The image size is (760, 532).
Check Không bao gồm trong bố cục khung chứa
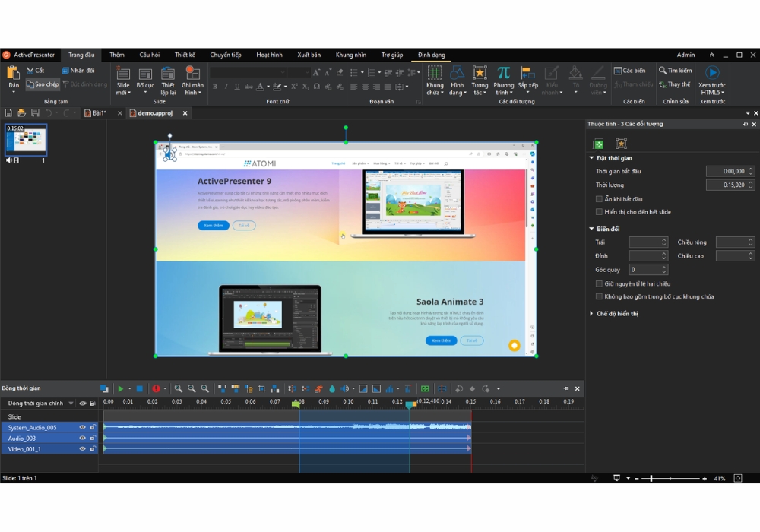point(599,296)
